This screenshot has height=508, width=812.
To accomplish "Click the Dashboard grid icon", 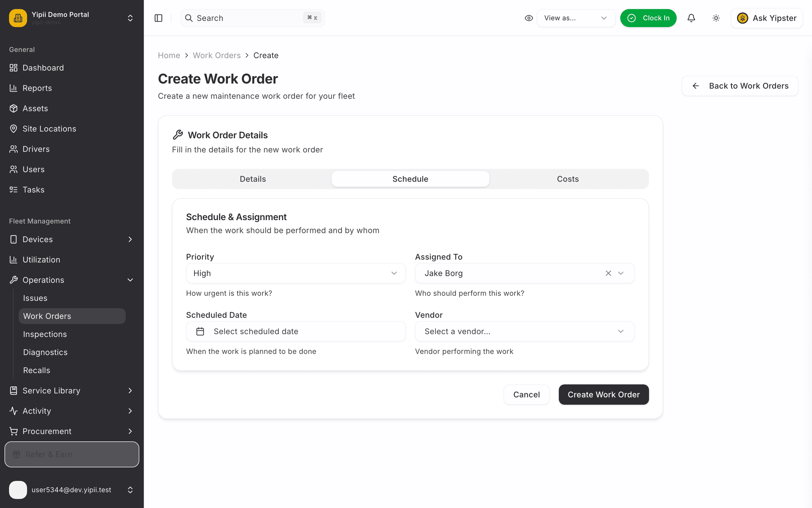I will pos(14,68).
